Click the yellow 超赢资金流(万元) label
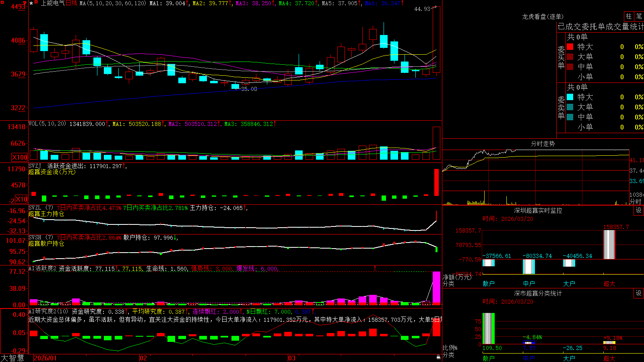The height and width of the screenshot is (362, 644). tap(52, 172)
